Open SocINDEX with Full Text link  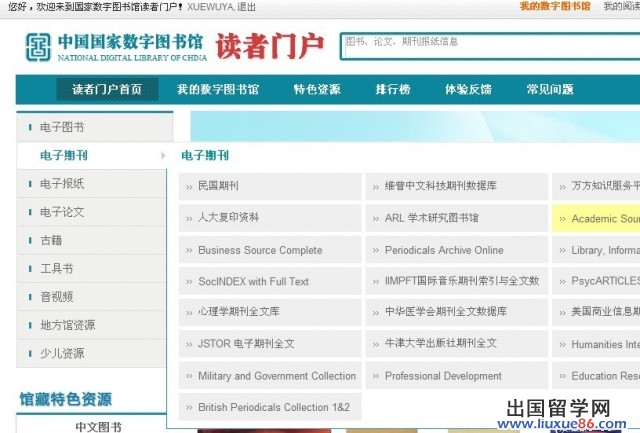[x=270, y=281]
